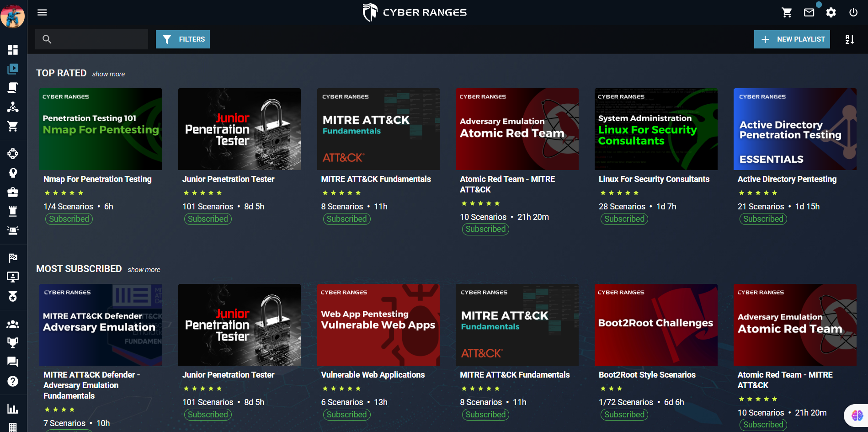Click the MOST SUBSCRIBED section heading

[x=79, y=269]
